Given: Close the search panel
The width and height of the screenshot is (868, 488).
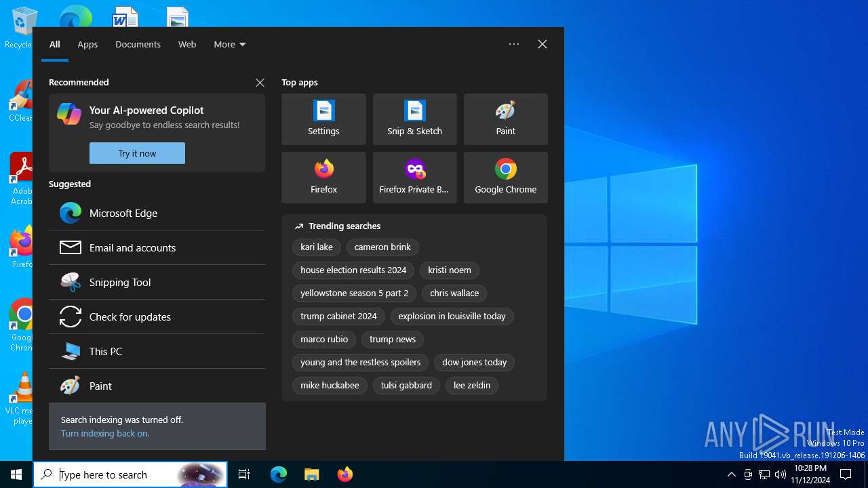Looking at the screenshot, I should click(542, 44).
